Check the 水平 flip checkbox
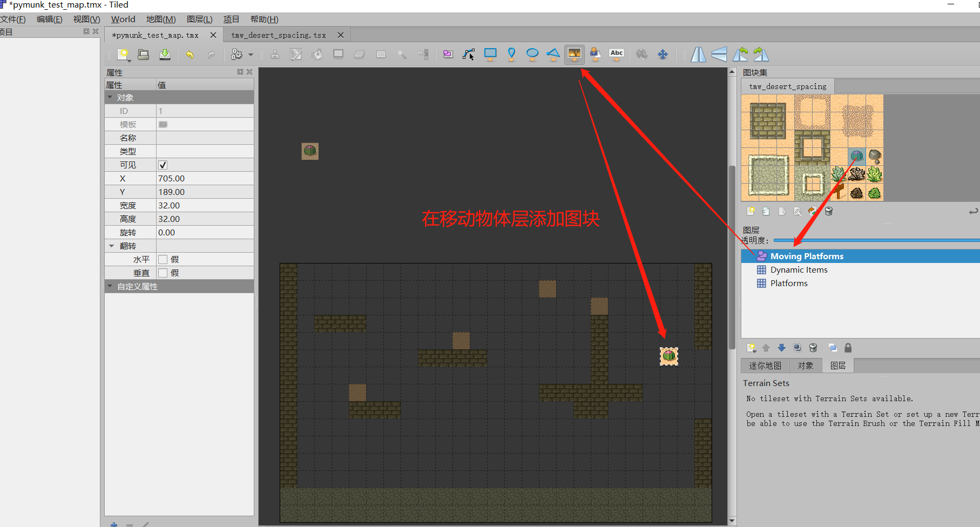The image size is (980, 527). [164, 259]
